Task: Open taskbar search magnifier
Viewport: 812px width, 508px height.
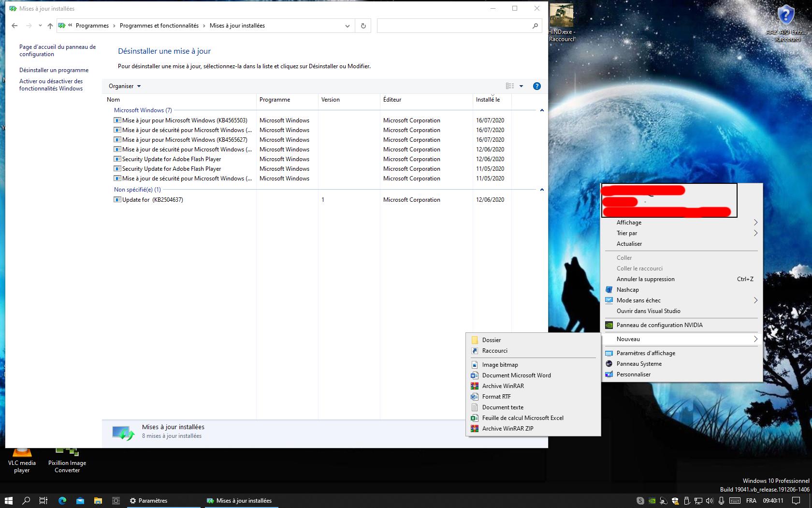Action: pos(26,501)
